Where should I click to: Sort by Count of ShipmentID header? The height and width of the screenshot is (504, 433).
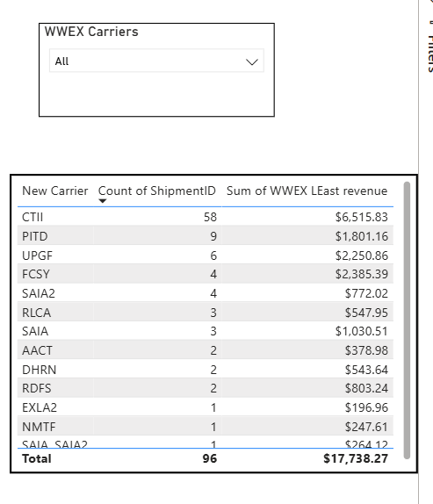point(157,191)
